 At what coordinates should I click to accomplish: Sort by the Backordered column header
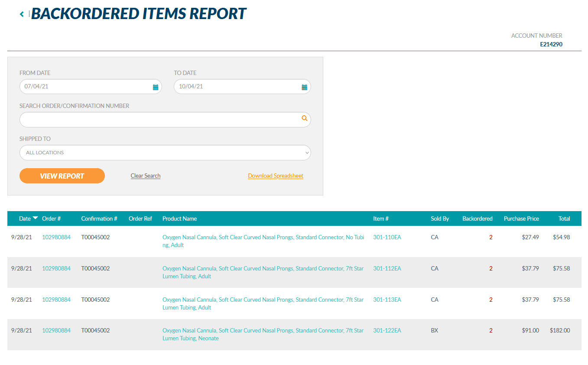pyautogui.click(x=477, y=218)
